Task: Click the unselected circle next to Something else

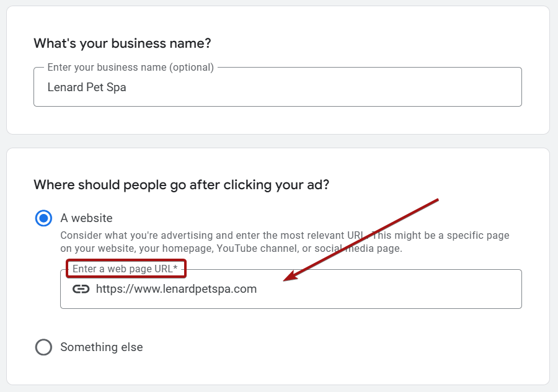Action: tap(43, 347)
